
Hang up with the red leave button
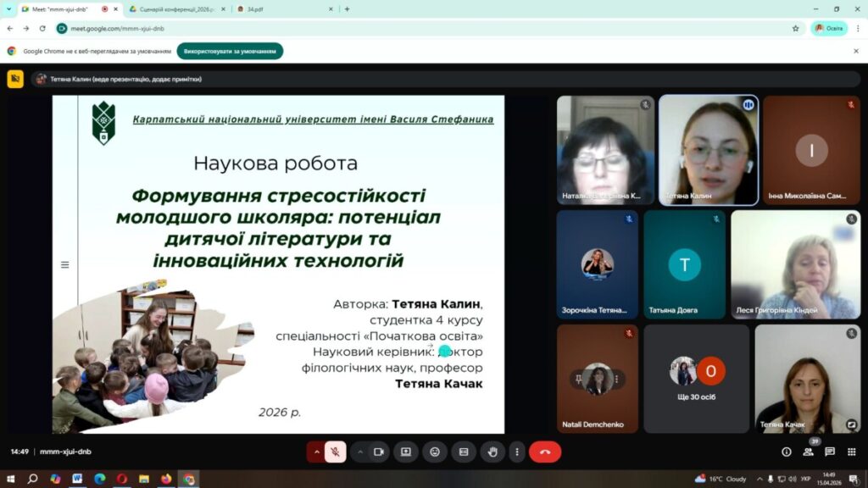pos(545,452)
